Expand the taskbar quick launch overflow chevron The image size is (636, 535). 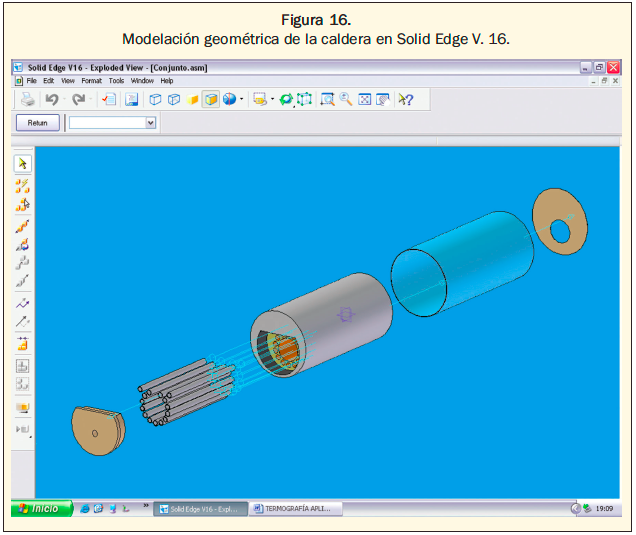tap(147, 505)
